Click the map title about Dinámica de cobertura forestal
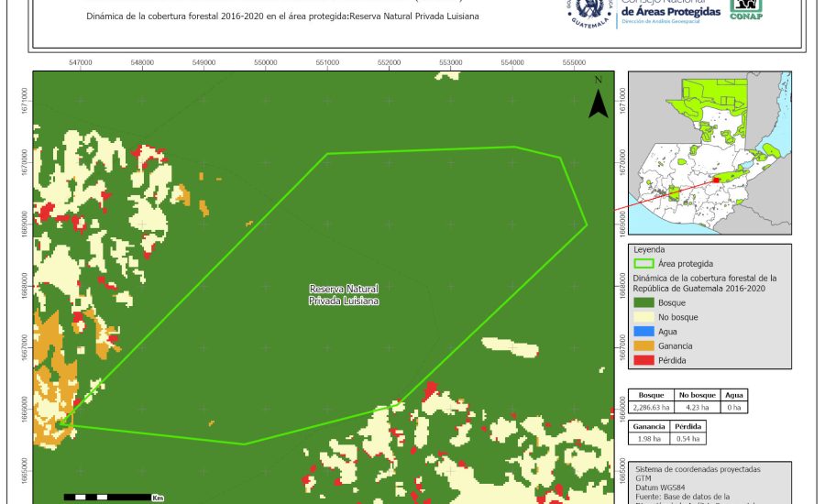The width and height of the screenshot is (825, 504). click(282, 16)
